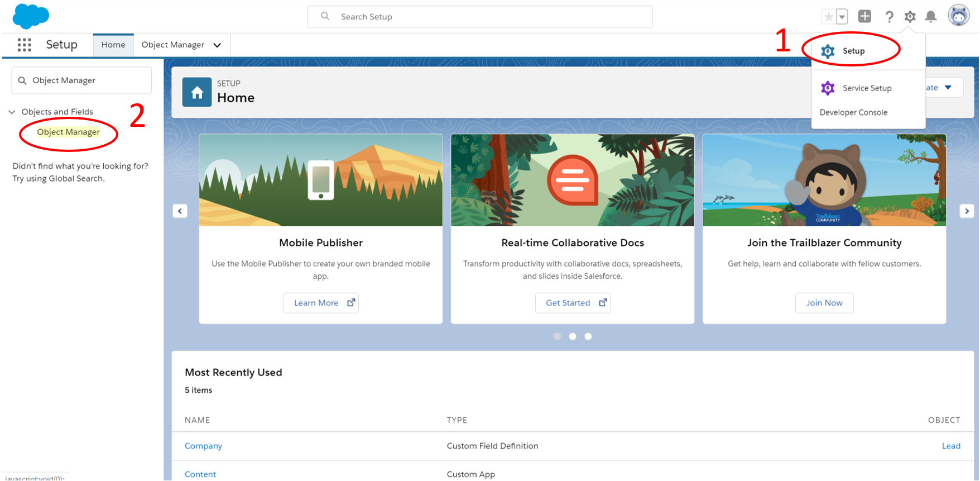Viewport: 980px width, 481px height.
Task: Open Developer Console from the gear menu
Action: [x=853, y=112]
